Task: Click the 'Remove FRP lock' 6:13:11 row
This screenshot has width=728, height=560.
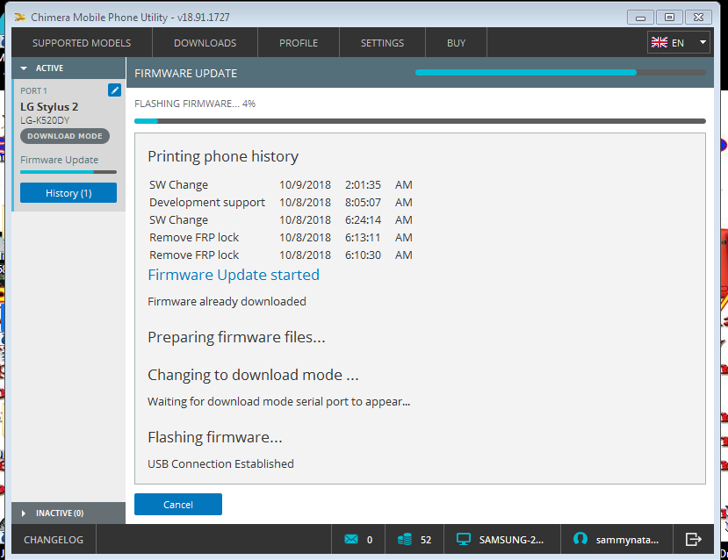Action: coord(281,238)
